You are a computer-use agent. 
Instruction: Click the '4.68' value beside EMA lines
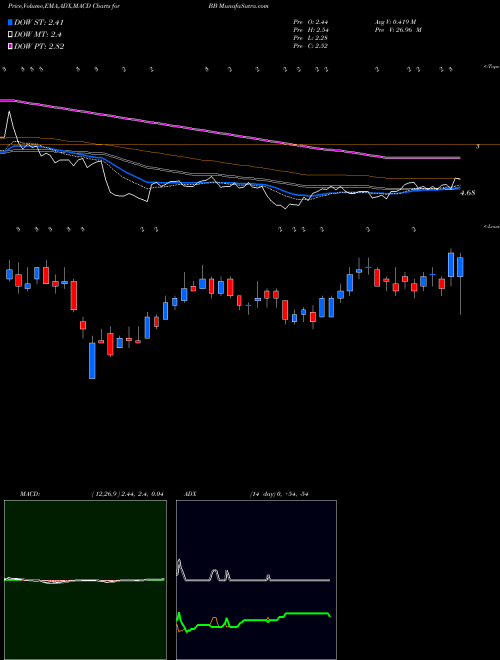coord(468,193)
